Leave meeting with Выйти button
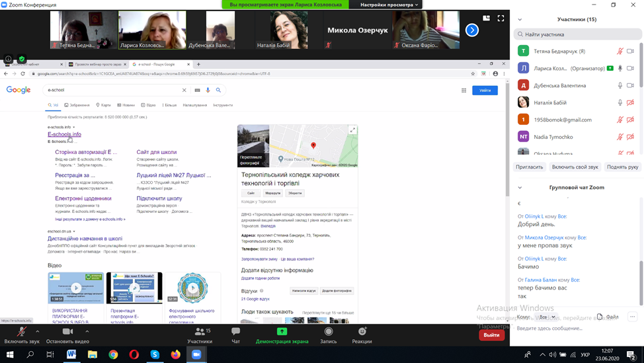This screenshot has height=363, width=644. click(491, 335)
